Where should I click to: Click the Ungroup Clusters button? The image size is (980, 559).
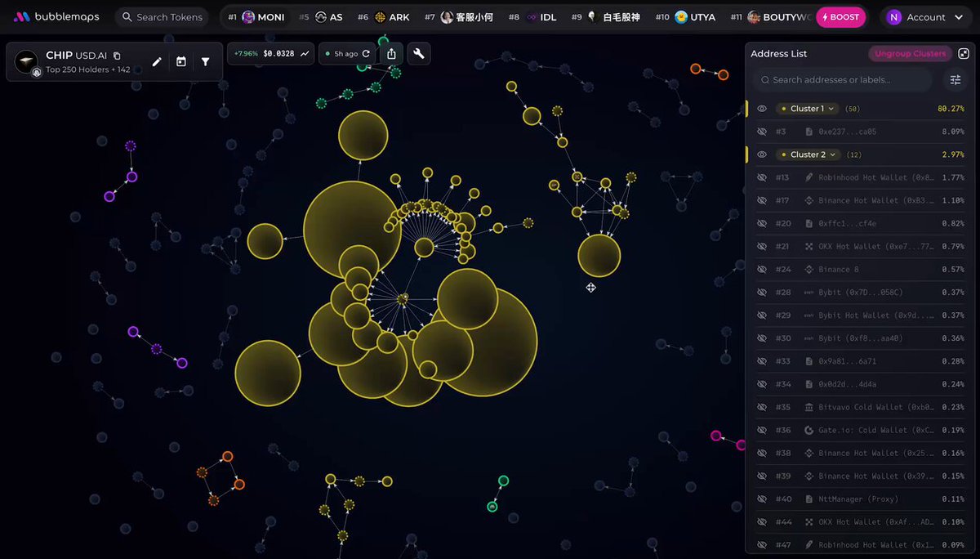point(910,54)
